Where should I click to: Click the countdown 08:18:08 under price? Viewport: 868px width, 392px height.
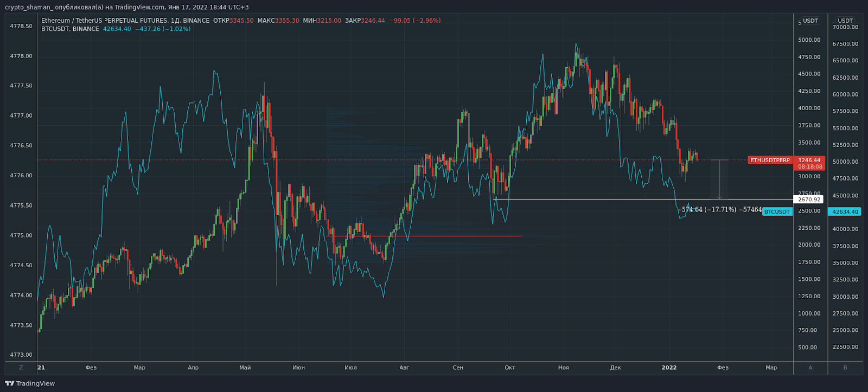[810, 166]
